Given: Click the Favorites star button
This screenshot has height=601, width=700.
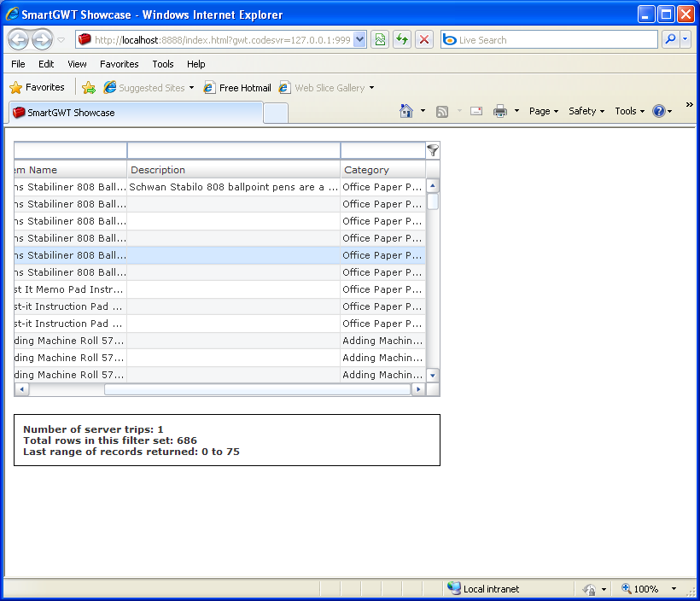Looking at the screenshot, I should tap(37, 87).
